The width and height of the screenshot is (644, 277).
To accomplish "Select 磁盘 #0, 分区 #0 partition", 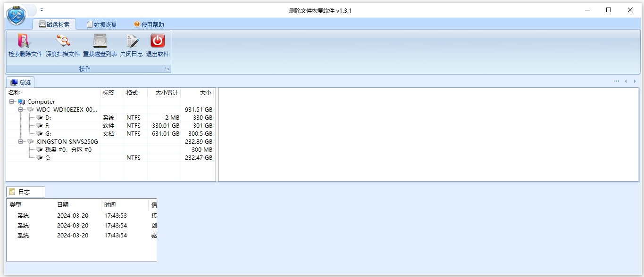I will tap(68, 149).
